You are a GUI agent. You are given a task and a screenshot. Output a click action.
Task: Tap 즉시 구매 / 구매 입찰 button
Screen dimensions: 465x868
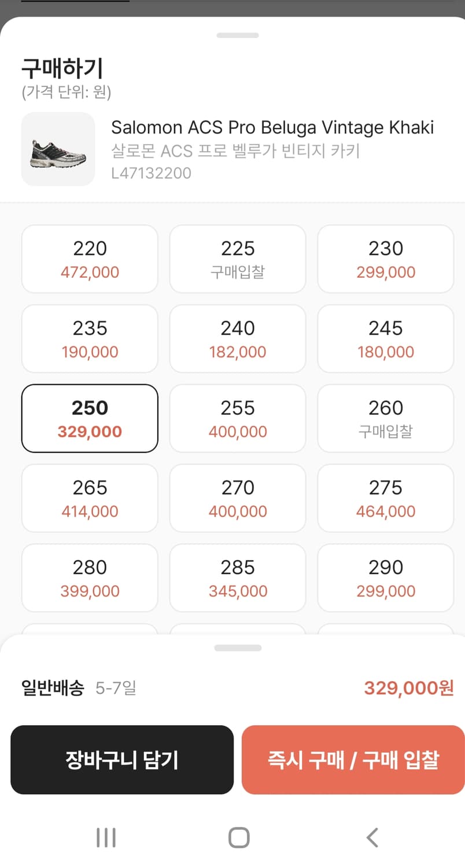(x=353, y=760)
